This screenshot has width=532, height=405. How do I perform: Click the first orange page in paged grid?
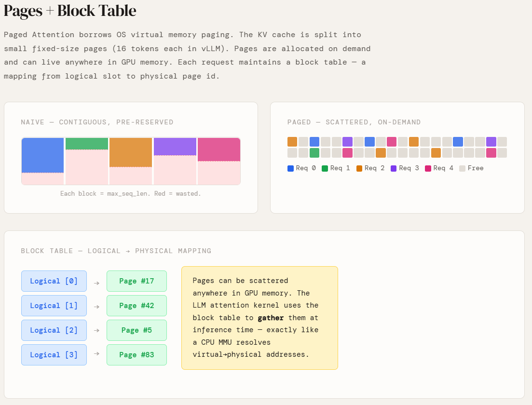pyautogui.click(x=292, y=142)
